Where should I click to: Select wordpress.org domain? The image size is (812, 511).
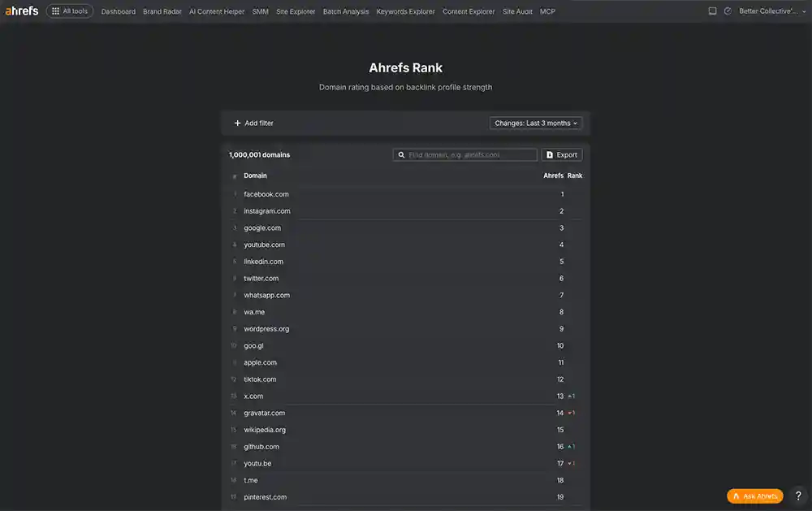click(x=266, y=328)
